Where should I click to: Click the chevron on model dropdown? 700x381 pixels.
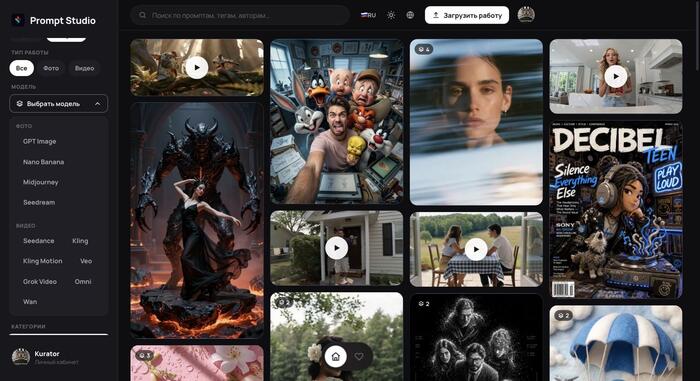pyautogui.click(x=97, y=104)
